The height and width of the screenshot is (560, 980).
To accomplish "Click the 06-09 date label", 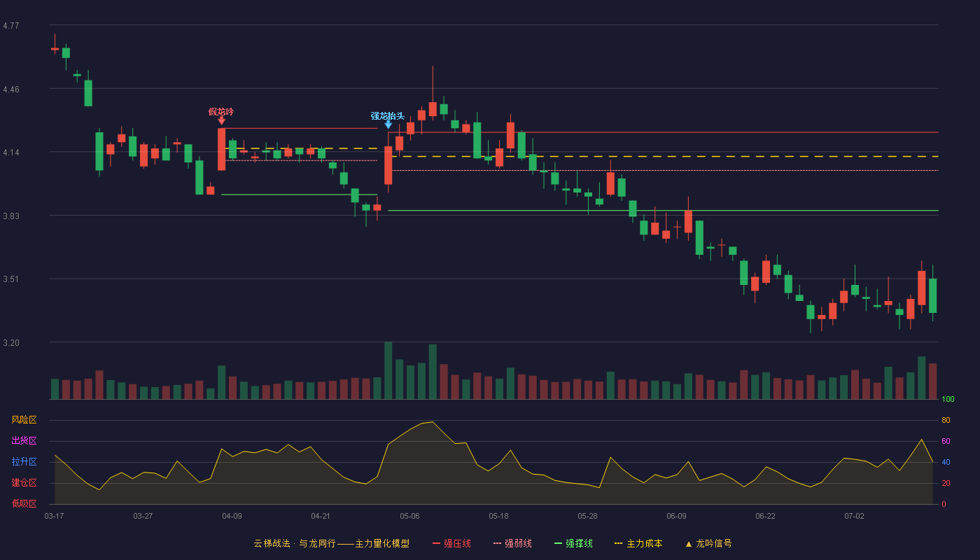I will tap(676, 516).
